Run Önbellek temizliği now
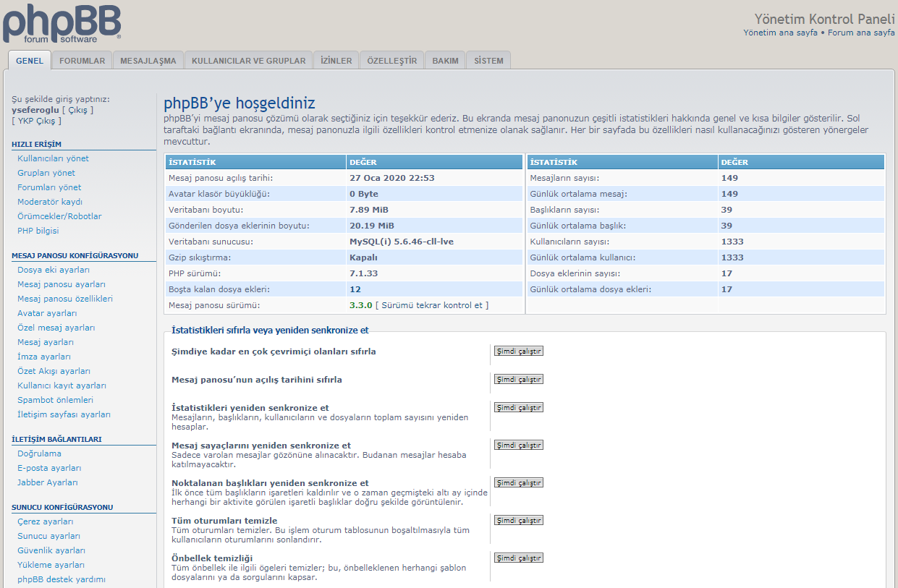Viewport: 898px width, 588px height. coord(518,558)
